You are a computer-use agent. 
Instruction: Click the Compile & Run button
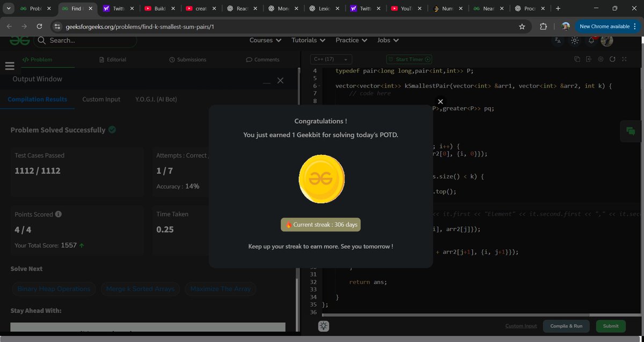coord(566,326)
